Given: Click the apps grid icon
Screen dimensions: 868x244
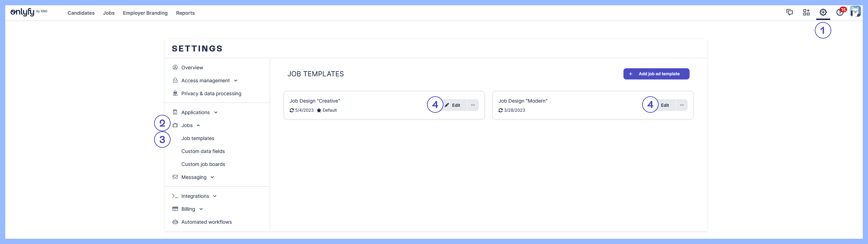Looking at the screenshot, I should [x=806, y=13].
